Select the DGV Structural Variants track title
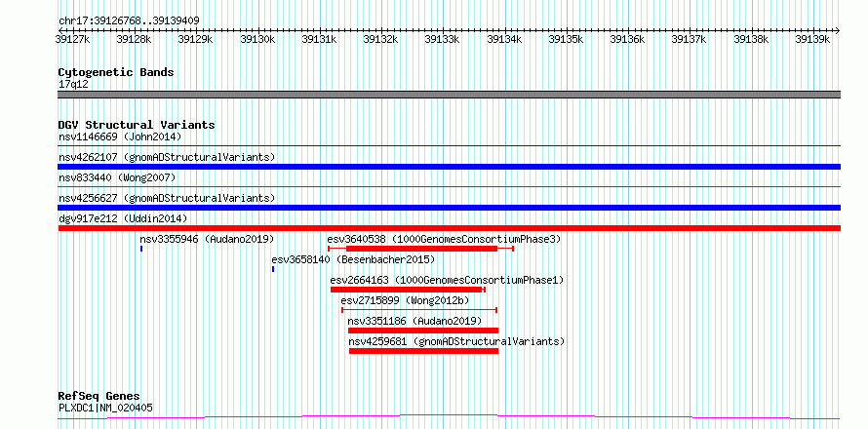This screenshot has width=868, height=429. click(137, 125)
